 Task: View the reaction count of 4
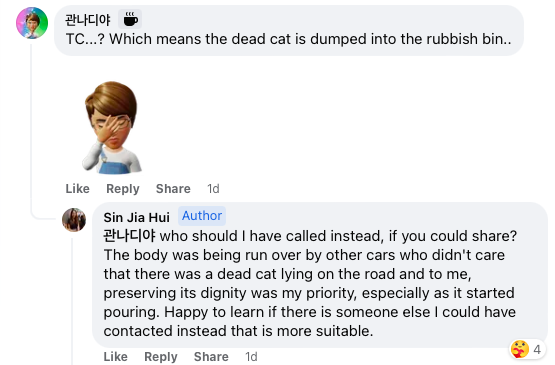point(537,349)
